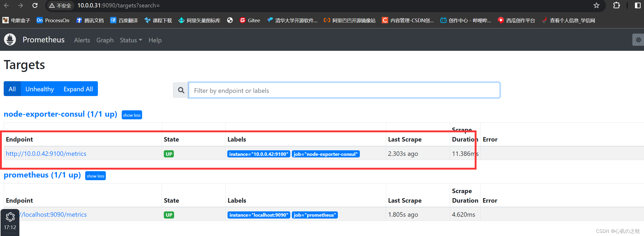Open the 电影盒子 bookmark
Screen dimensions: 644x236
point(16,20)
